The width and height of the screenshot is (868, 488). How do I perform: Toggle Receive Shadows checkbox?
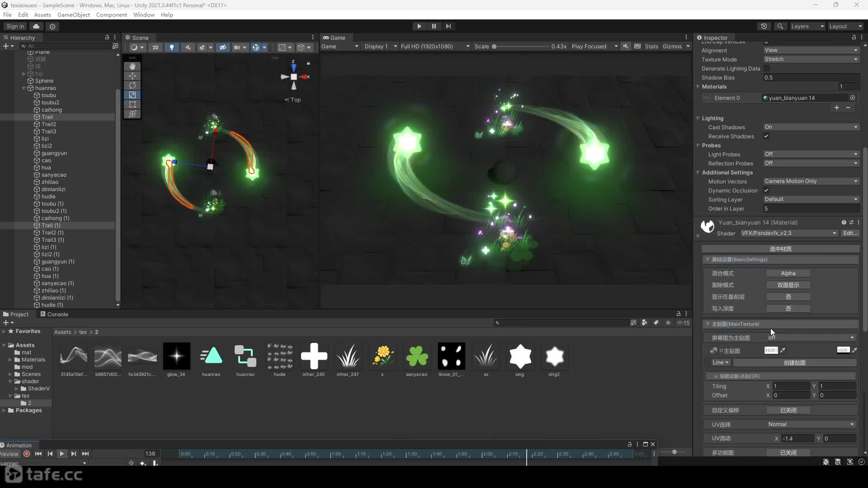[766, 136]
